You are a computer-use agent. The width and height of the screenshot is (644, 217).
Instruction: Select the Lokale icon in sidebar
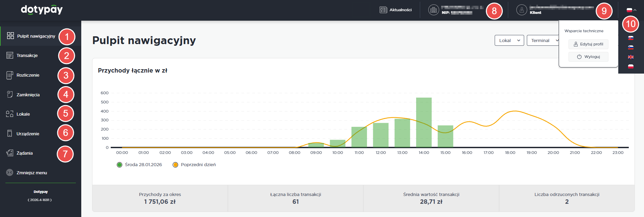(10, 114)
